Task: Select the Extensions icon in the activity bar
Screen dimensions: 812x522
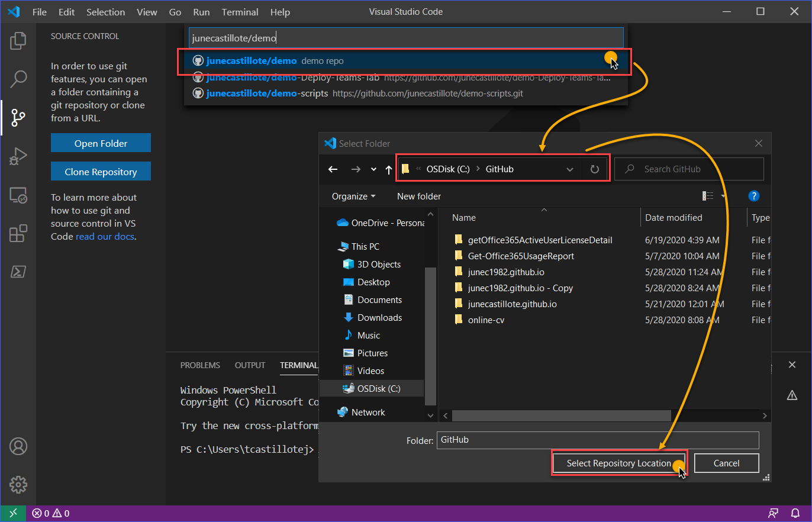Action: [18, 233]
